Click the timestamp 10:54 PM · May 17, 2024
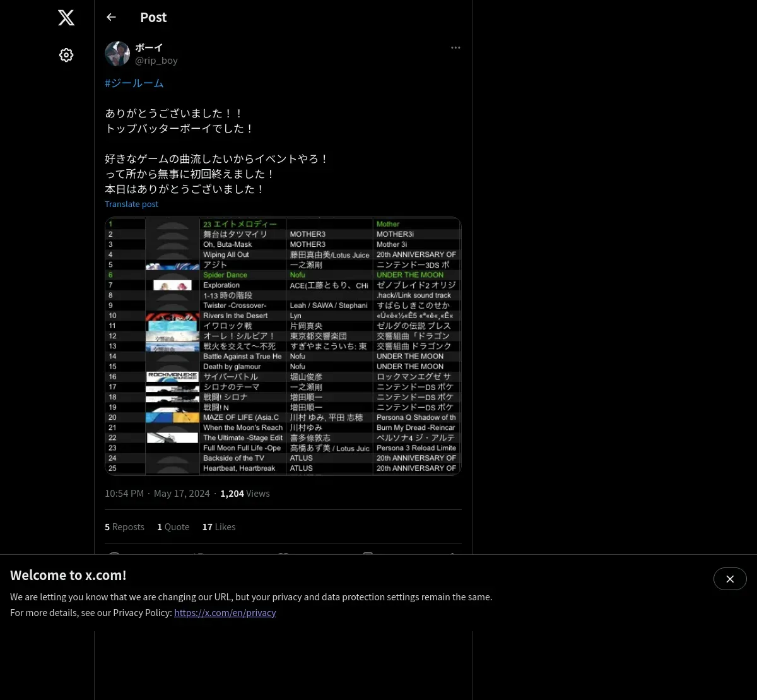The image size is (757, 700). click(x=157, y=494)
